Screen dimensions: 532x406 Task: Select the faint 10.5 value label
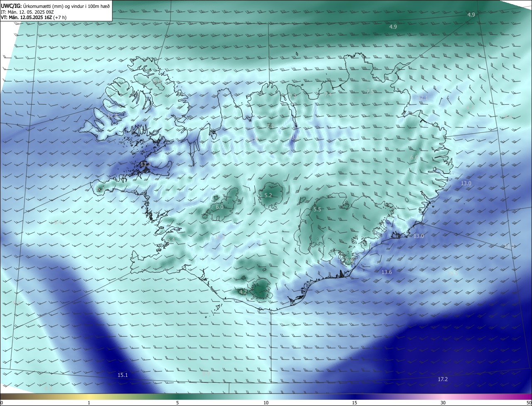(x=453, y=273)
